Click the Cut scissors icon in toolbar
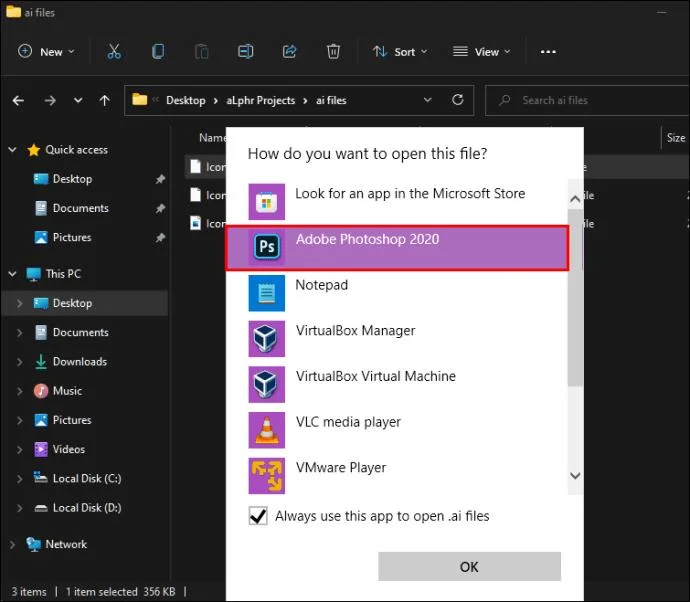This screenshot has height=602, width=690. [114, 51]
